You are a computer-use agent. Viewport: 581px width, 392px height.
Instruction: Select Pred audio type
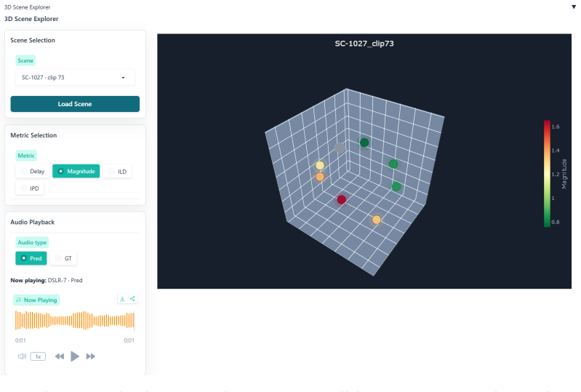click(31, 258)
